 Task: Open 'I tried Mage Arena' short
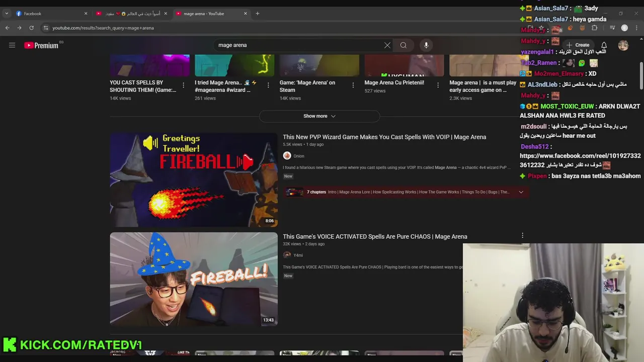tap(226, 86)
